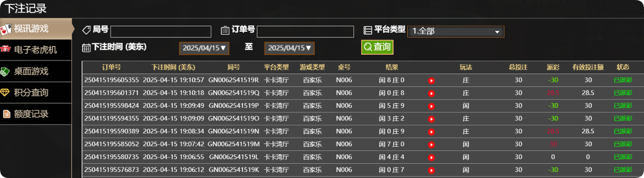Select order number 250415195580735
Screen dimensions: 644x178
111,157
